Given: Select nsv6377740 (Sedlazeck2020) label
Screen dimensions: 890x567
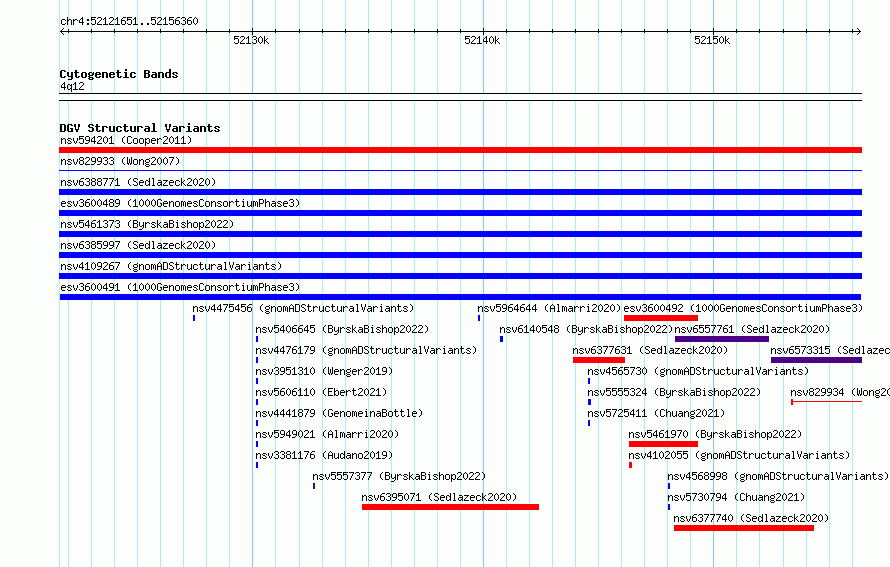Looking at the screenshot, I should [751, 518].
